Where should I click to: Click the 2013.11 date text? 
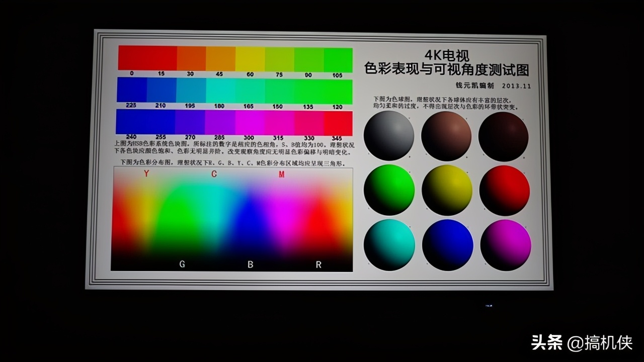pos(517,86)
